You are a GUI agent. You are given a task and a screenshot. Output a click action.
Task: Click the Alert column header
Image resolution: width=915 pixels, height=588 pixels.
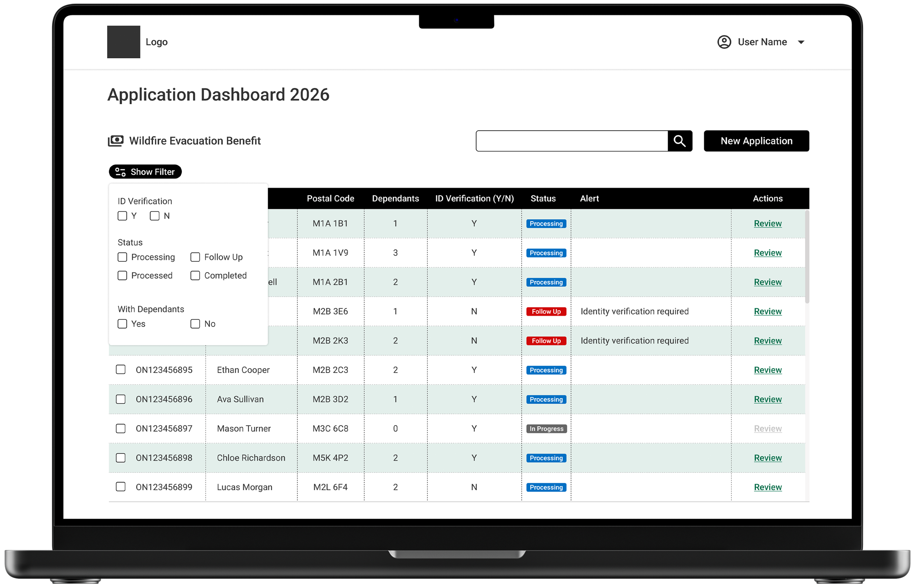tap(590, 198)
